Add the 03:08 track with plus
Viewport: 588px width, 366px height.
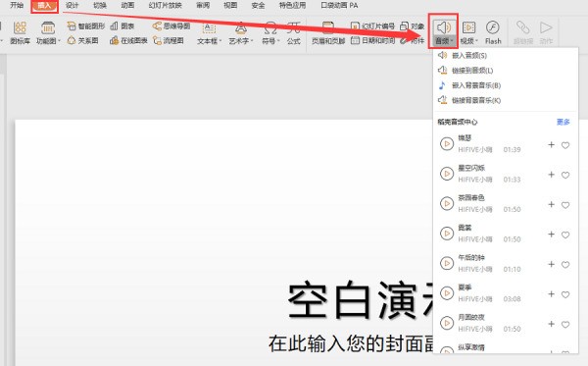tap(551, 294)
